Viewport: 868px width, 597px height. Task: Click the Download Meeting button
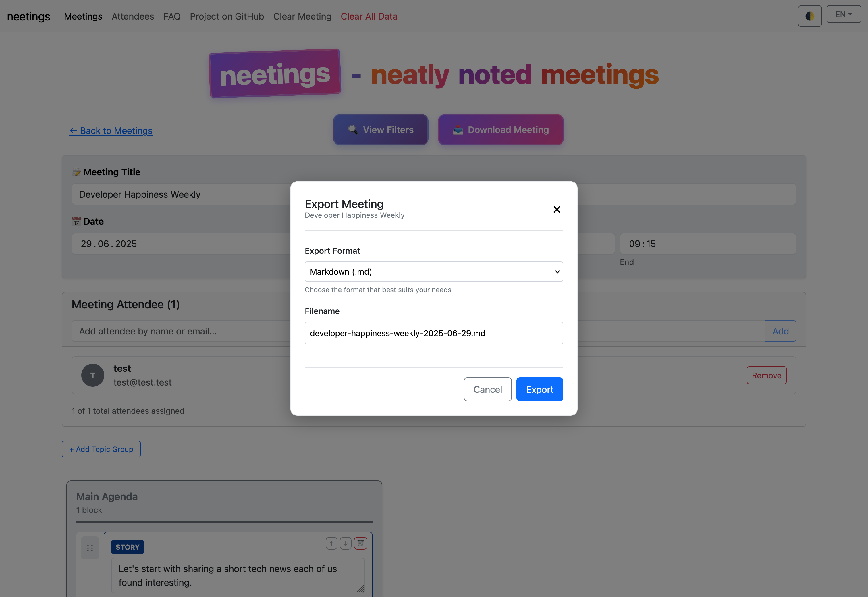[x=501, y=130]
